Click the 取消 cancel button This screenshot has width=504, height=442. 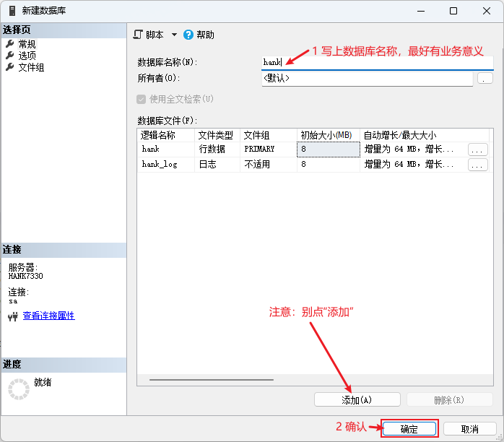[469, 429]
